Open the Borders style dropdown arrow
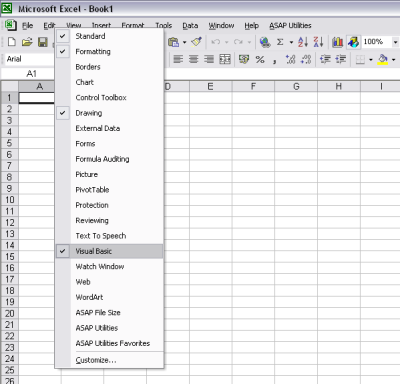This screenshot has height=384, width=400. pyautogui.click(x=371, y=60)
